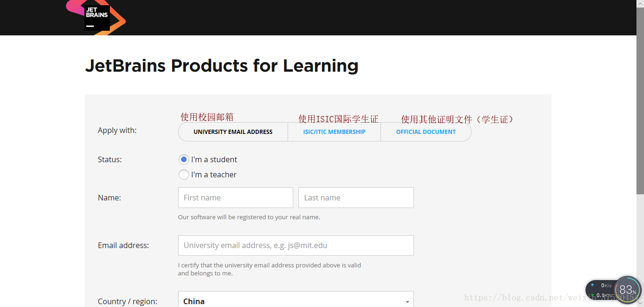Switch to ISIC/ITIC Membership tab

(334, 132)
